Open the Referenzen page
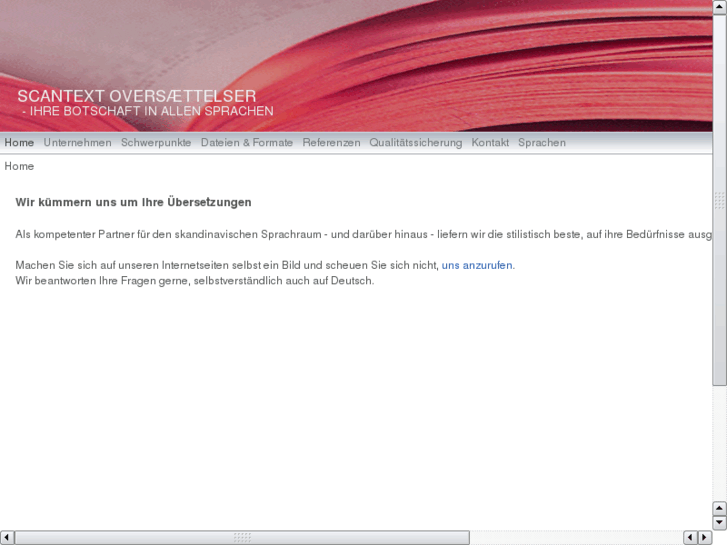 click(x=331, y=142)
